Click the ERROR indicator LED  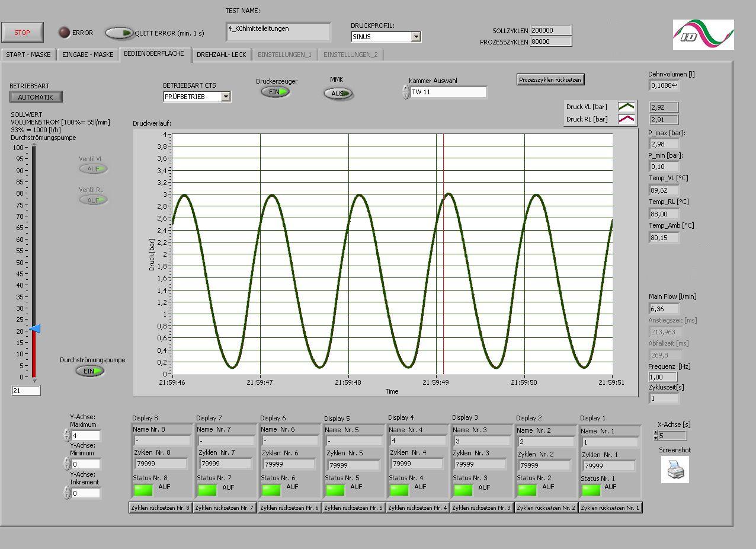point(64,33)
